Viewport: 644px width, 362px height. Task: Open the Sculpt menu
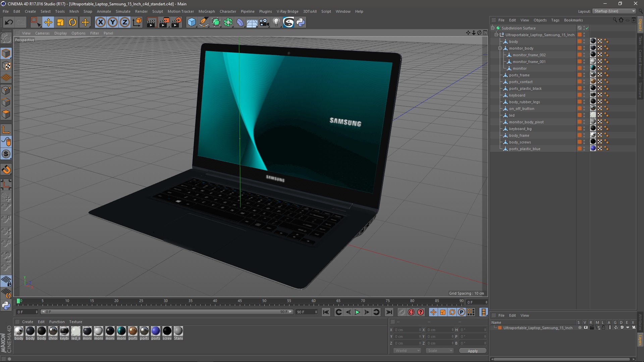pyautogui.click(x=158, y=11)
